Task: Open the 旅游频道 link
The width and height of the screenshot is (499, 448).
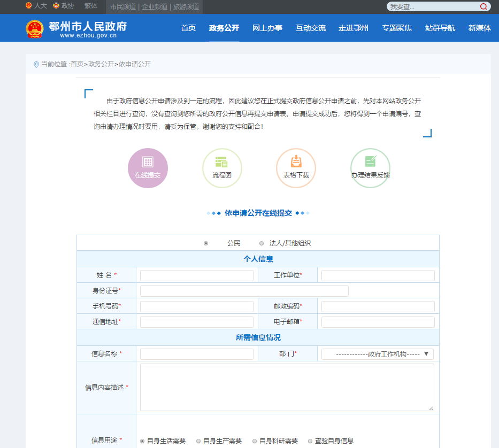Action: (x=186, y=6)
